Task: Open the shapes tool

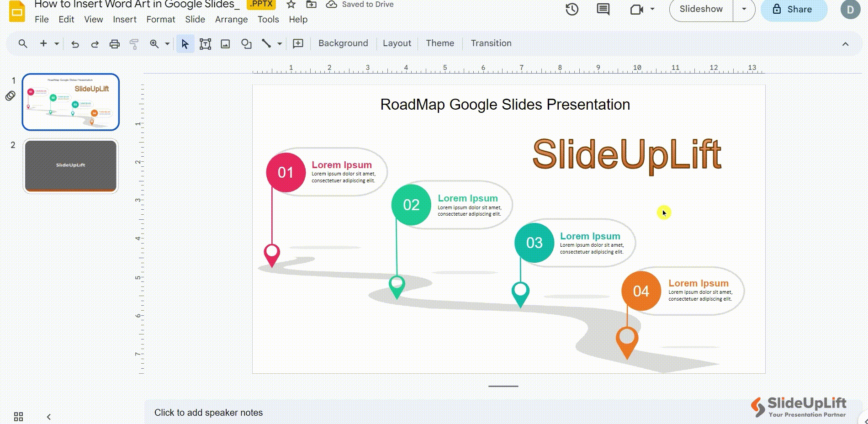Action: pyautogui.click(x=246, y=43)
